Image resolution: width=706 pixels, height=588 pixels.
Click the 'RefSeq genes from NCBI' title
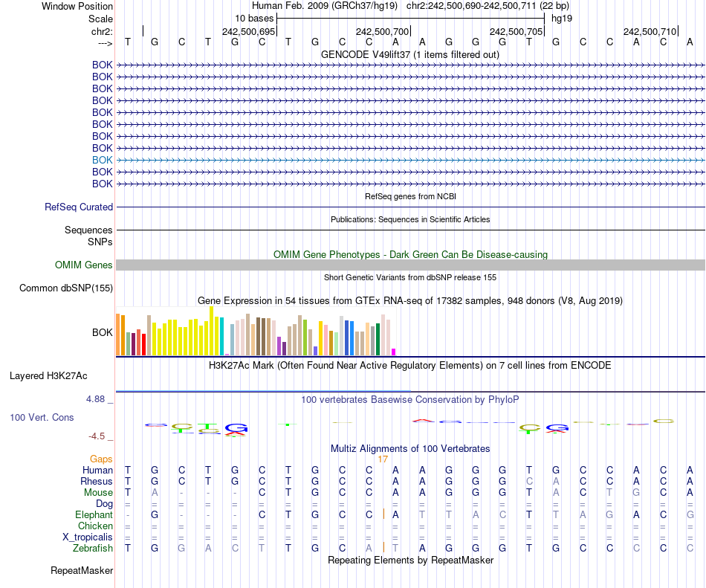(x=410, y=196)
